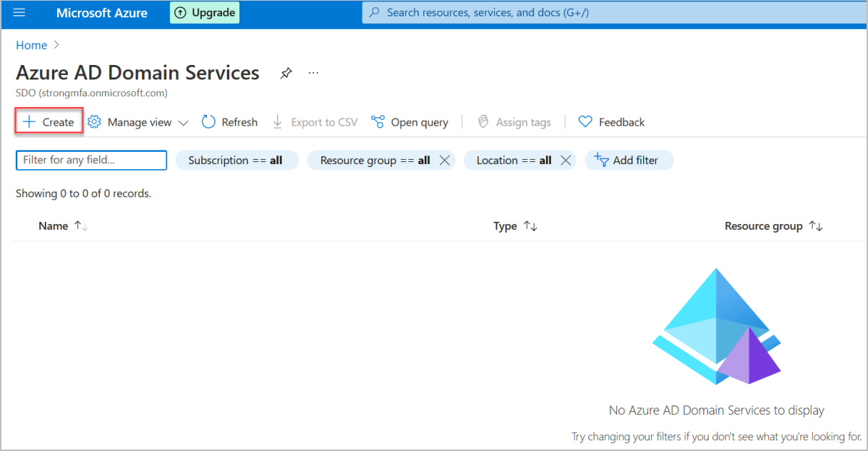Click the 'Showing 0 to 0 of 0 records.' text
This screenshot has height=451, width=868.
pyautogui.click(x=83, y=194)
